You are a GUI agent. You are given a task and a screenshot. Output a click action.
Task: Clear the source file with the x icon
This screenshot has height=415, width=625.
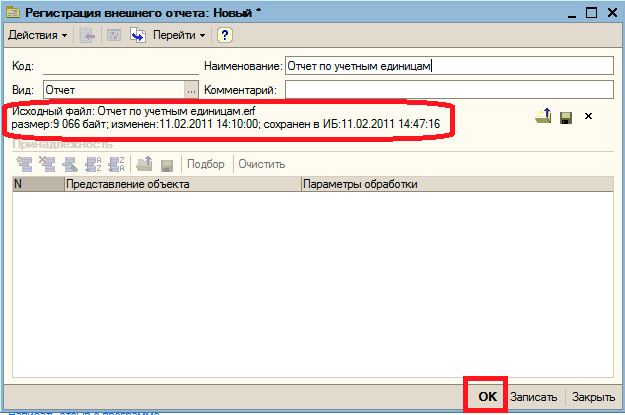point(589,117)
